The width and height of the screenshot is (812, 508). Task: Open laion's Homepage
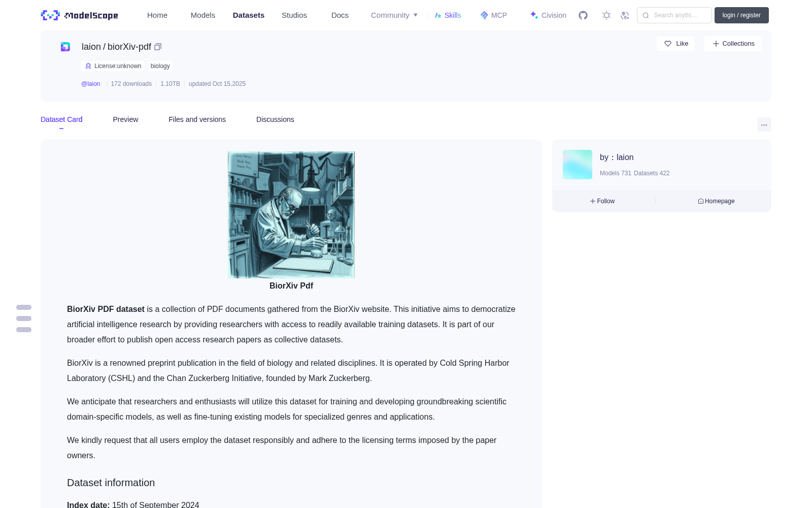(x=716, y=201)
